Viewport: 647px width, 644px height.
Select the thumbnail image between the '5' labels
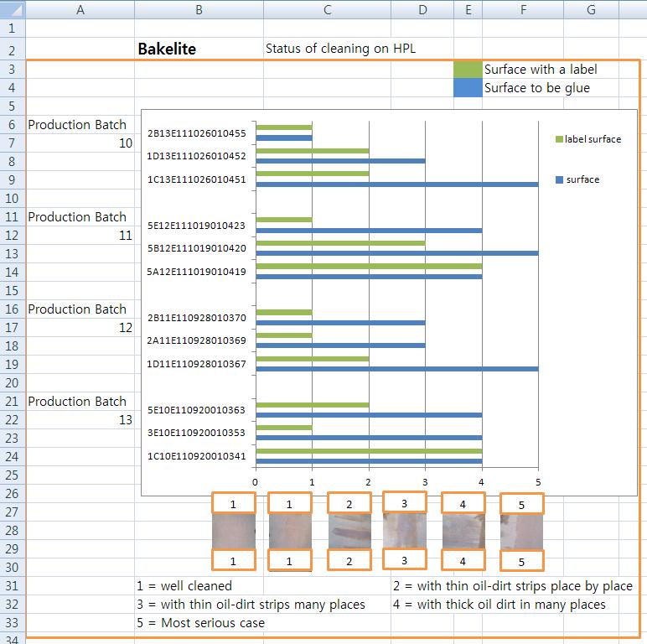coord(521,531)
